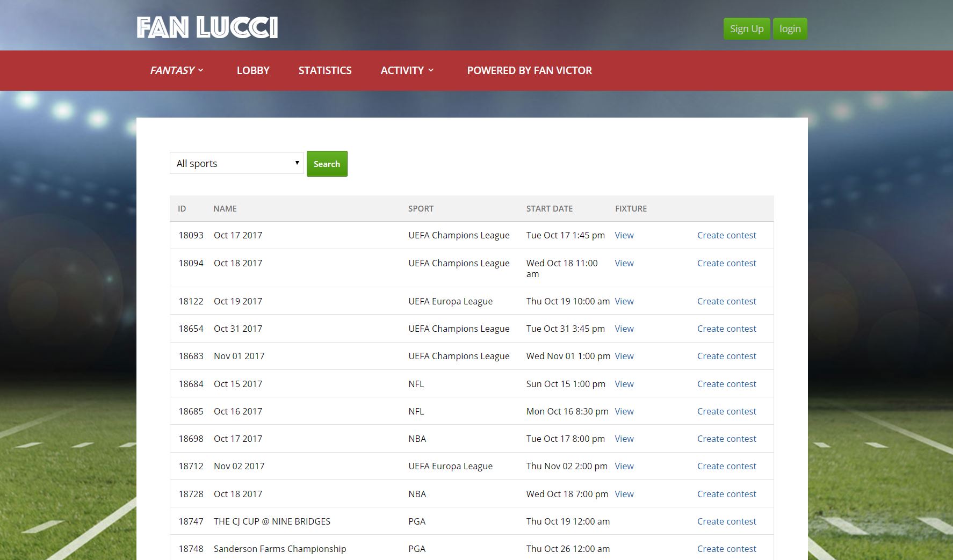Open the Statistics page
Image resolution: width=953 pixels, height=560 pixels.
tap(325, 70)
